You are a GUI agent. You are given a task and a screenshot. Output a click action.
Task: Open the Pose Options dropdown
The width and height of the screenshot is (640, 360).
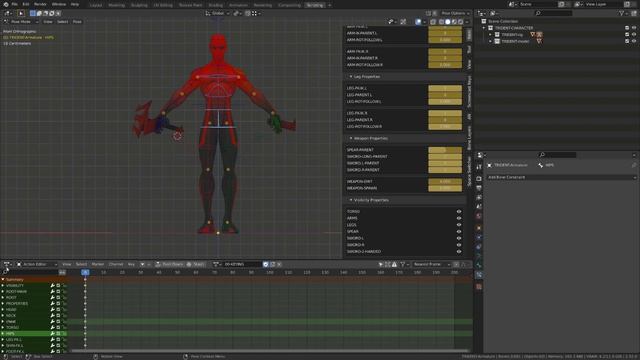click(456, 13)
